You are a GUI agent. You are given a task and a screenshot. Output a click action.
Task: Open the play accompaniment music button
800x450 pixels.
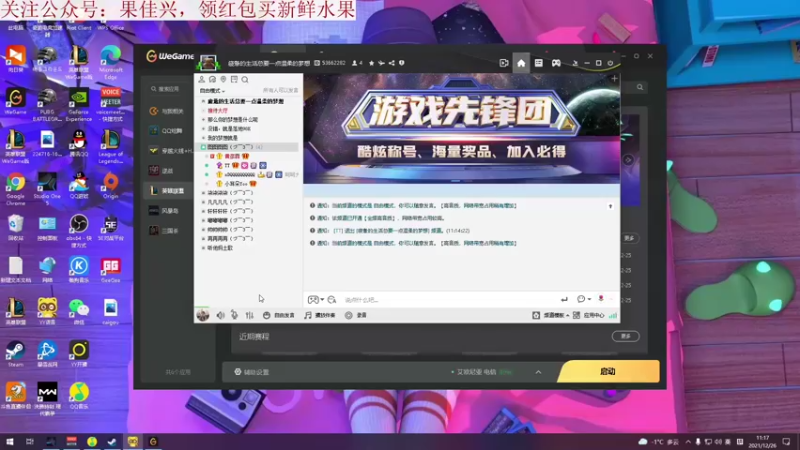click(320, 315)
